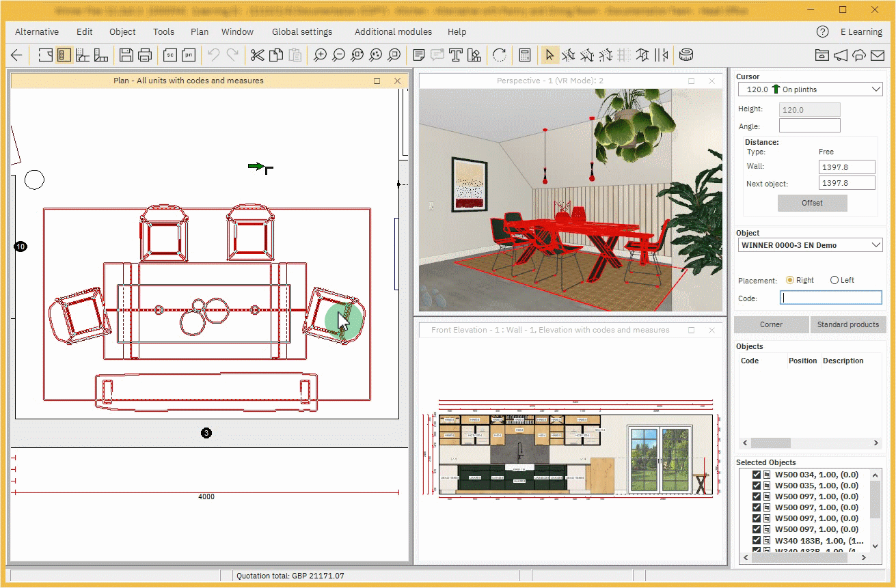896x588 pixels.
Task: Click the tape measure icon
Action: tap(686, 55)
